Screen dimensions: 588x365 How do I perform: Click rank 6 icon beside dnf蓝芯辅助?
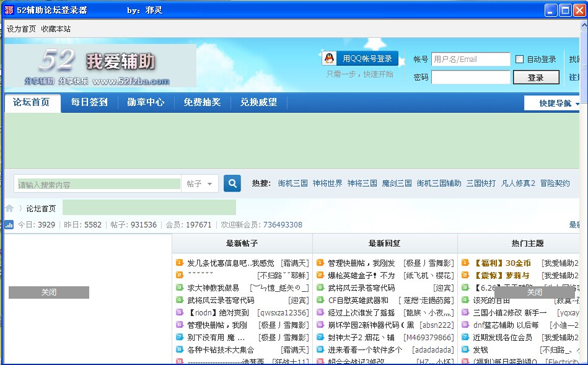(x=465, y=325)
